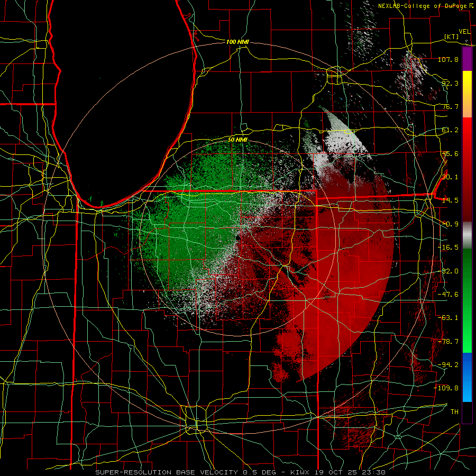This screenshot has height=476, width=476.
Task: Select the 76.7 value on velocity scale
Action: click(450, 106)
